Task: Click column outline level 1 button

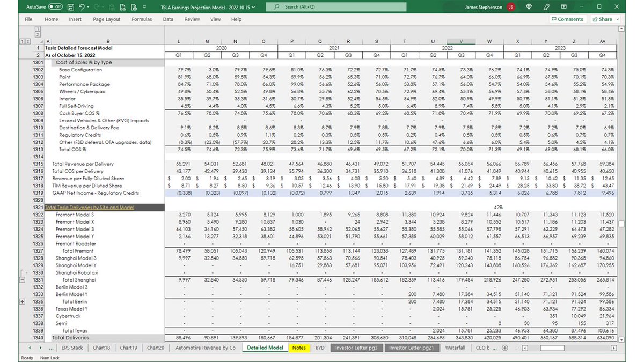Action: pyautogui.click(x=38, y=28)
